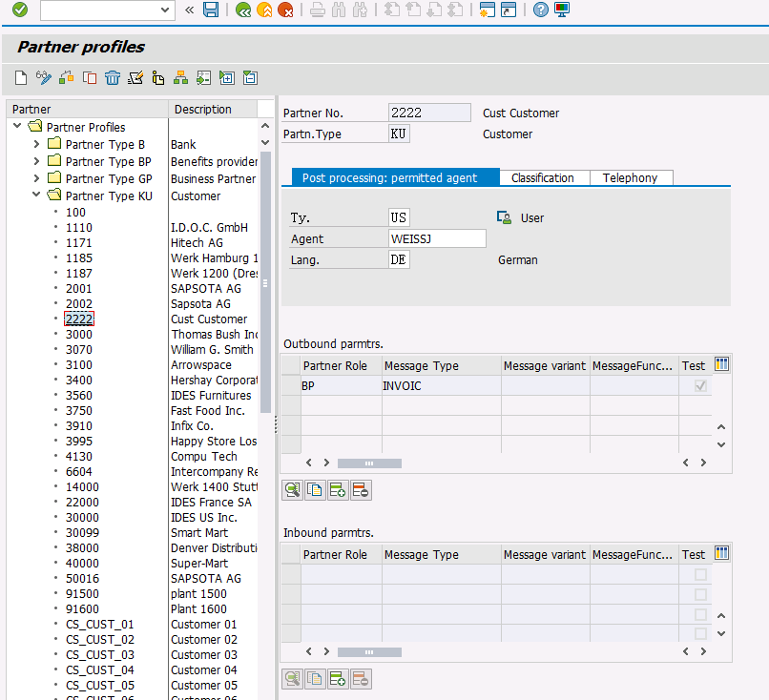Tick the second inbound Test checkbox
Viewport: 769px width, 700px height.
point(701,595)
